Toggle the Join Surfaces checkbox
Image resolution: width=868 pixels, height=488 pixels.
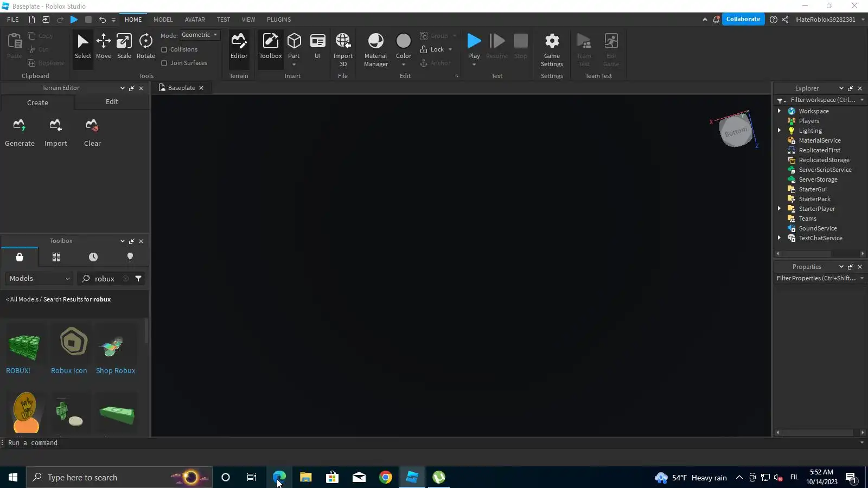click(164, 63)
